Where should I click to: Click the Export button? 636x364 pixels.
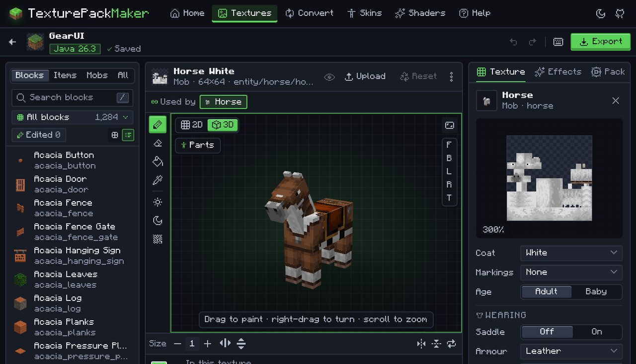pos(600,42)
